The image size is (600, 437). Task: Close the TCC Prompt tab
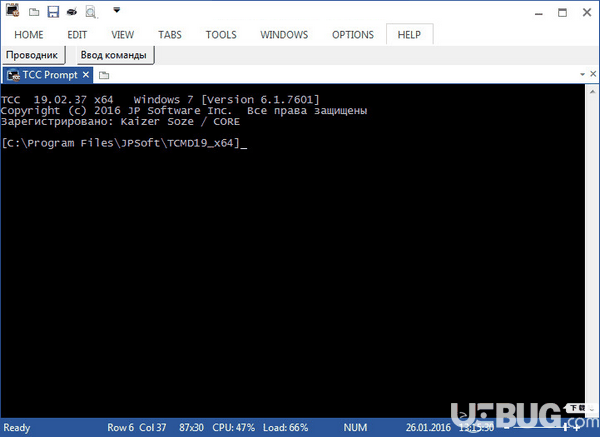click(x=86, y=75)
